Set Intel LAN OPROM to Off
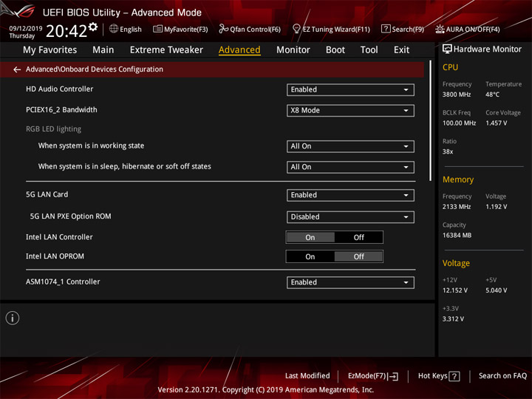This screenshot has height=399, width=532. coord(358,256)
